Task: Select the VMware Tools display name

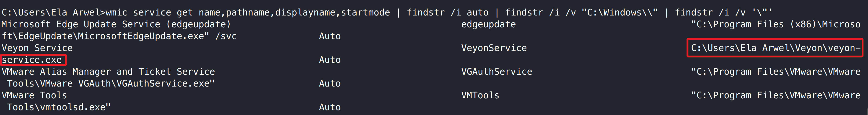Action: point(34,95)
